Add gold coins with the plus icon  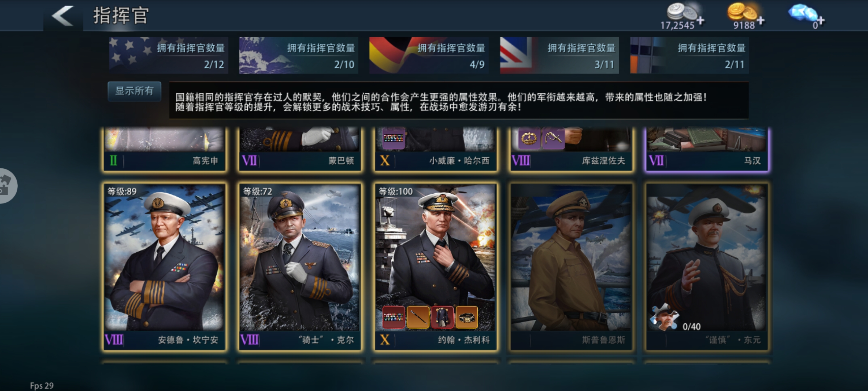click(761, 21)
